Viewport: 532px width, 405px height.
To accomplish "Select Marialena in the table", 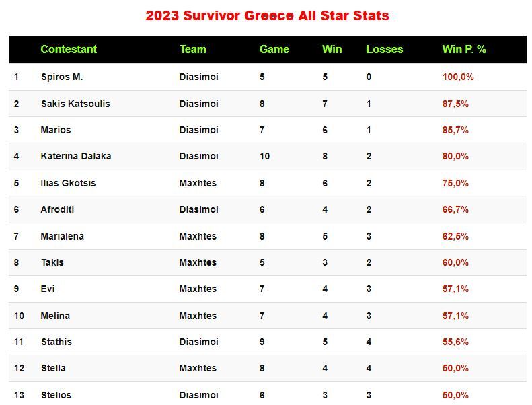I will (63, 236).
